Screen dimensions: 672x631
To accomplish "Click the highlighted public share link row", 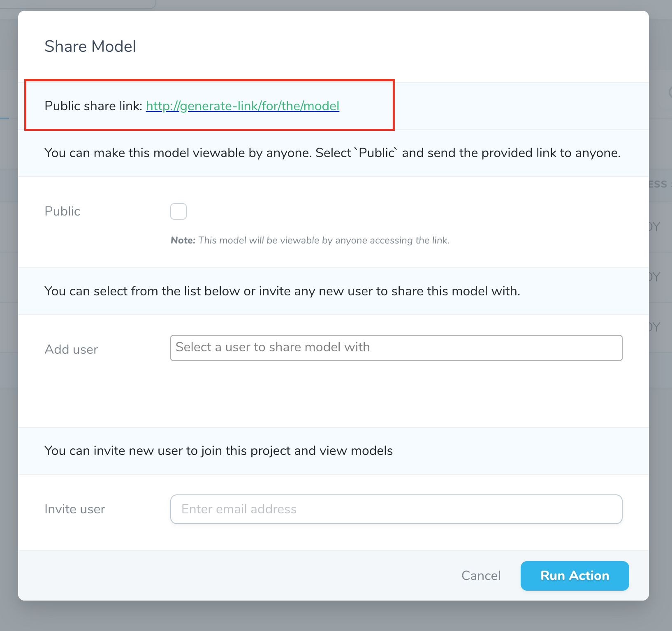I will [x=209, y=105].
